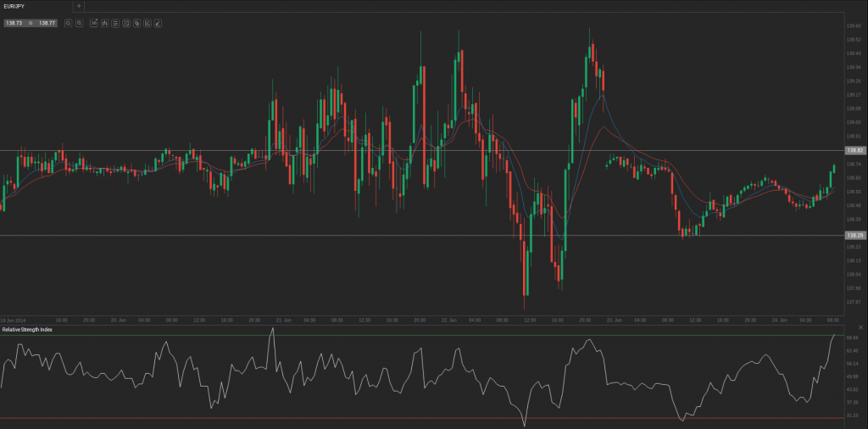Open the timeframe selector icon in toolbar
This screenshot has height=429, width=868.
tap(93, 23)
